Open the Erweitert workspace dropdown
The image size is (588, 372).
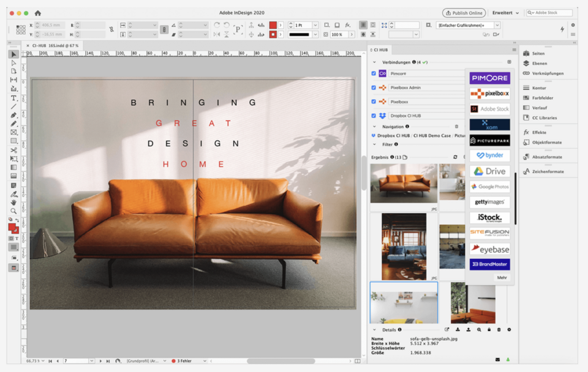tap(505, 13)
